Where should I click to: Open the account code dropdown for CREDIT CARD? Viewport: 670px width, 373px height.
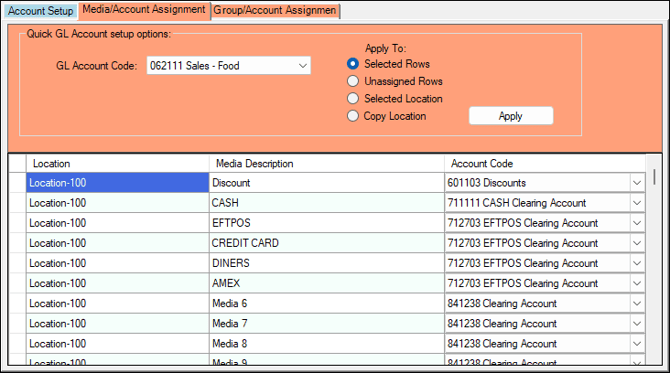(637, 243)
